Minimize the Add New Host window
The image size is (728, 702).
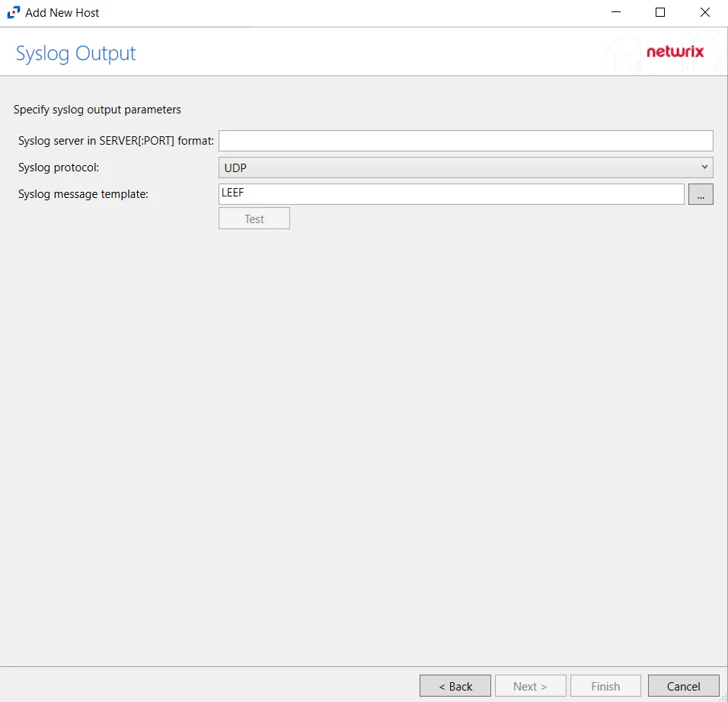click(x=616, y=12)
